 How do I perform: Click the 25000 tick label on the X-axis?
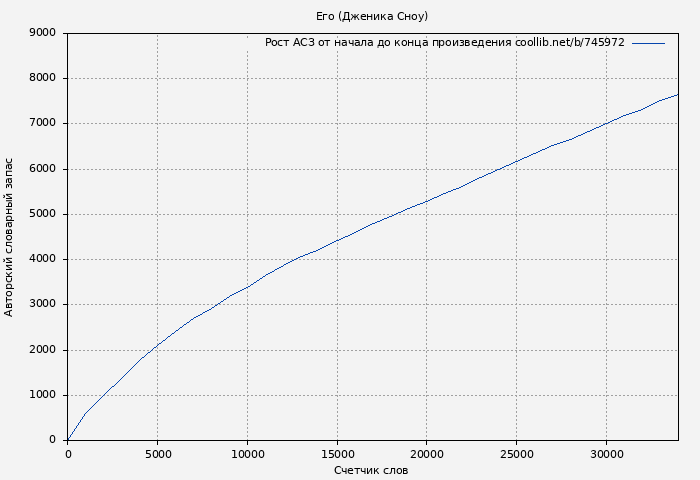pos(516,453)
